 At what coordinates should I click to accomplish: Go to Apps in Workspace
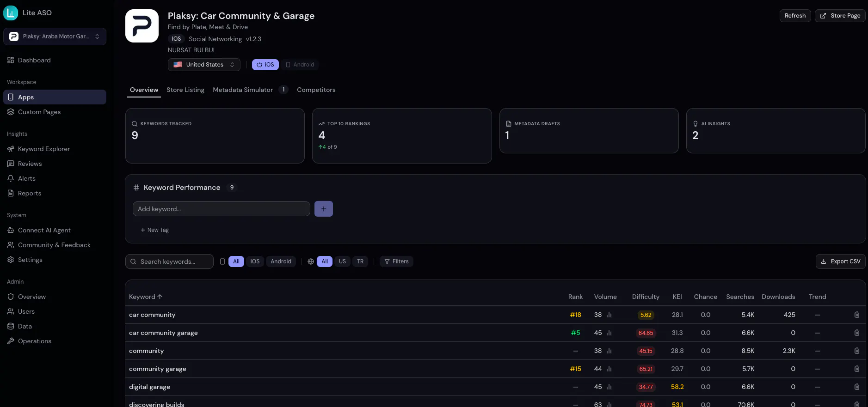(x=55, y=97)
